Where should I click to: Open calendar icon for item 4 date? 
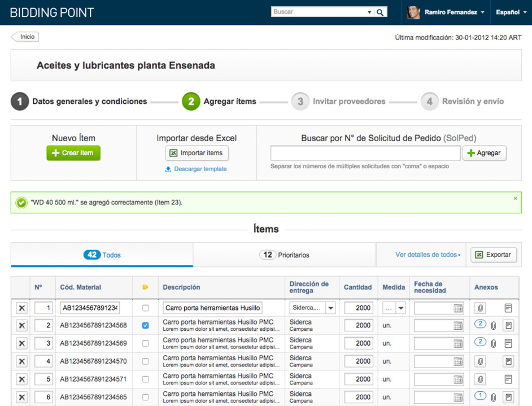click(458, 361)
